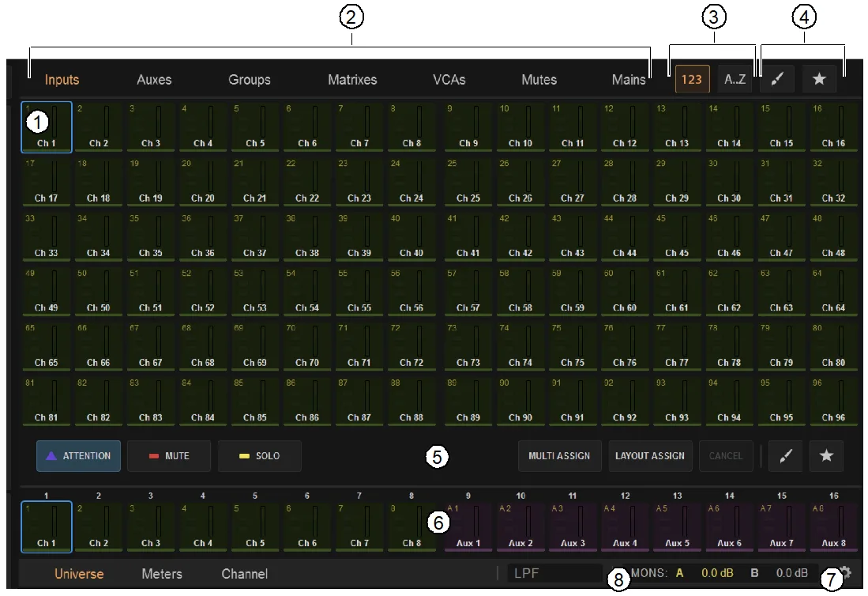Screen dimensions: 868x596
Task: Select the Ch 17 channel tile
Action: [x=47, y=182]
